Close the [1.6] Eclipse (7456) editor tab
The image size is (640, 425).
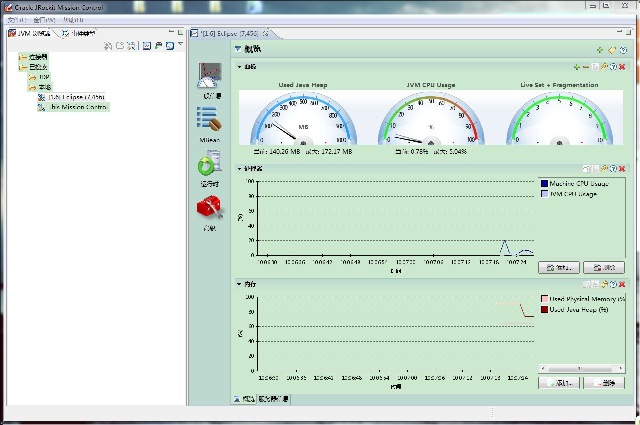pos(266,33)
